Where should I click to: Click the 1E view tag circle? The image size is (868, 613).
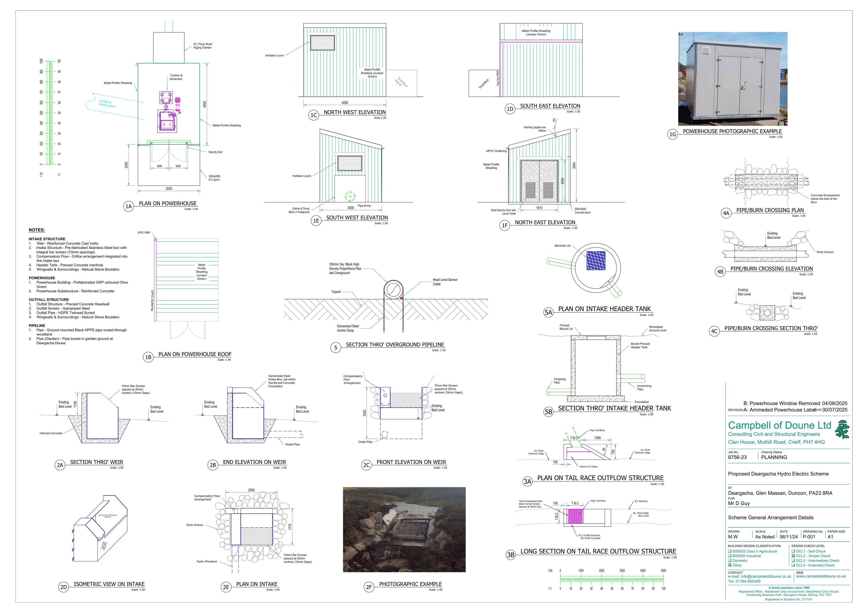[316, 221]
